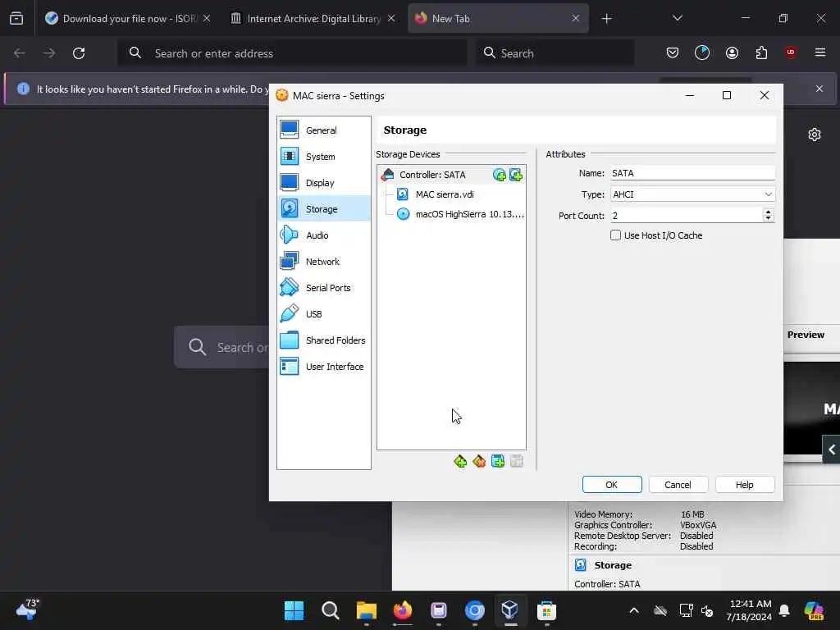This screenshot has height=630, width=840.
Task: Click add hard disk icon on SATA controller
Action: (516, 175)
